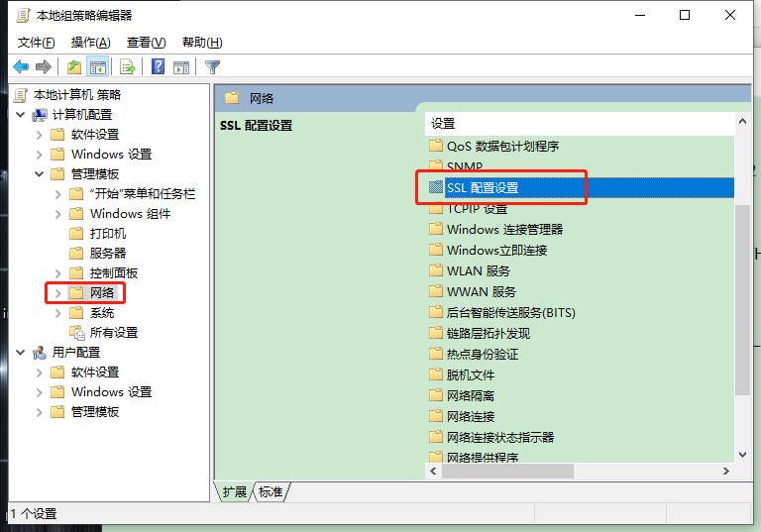761x532 pixels.
Task: Click the Filter funnel toolbar icon
Action: [213, 66]
